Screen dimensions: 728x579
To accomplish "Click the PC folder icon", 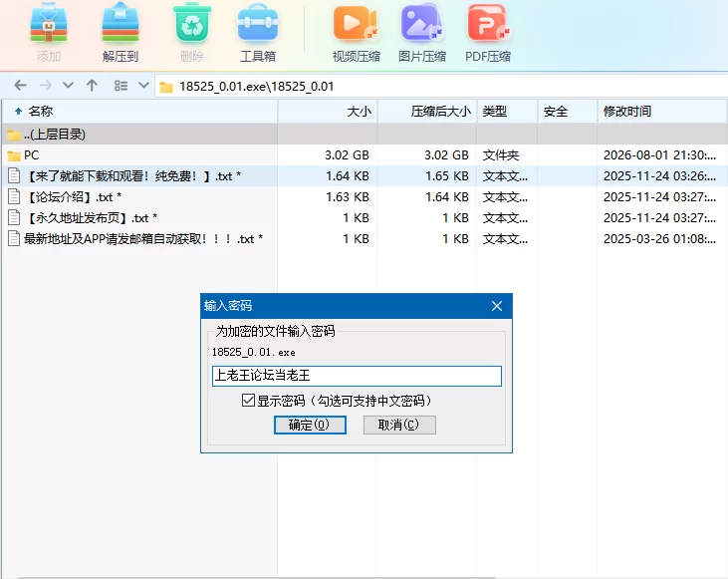I will coord(14,155).
